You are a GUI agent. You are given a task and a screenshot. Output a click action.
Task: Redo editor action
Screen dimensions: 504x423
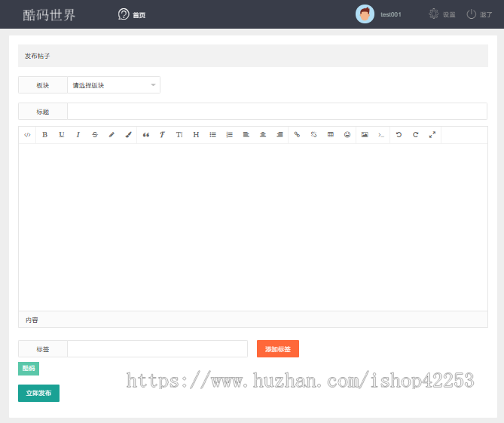(416, 135)
